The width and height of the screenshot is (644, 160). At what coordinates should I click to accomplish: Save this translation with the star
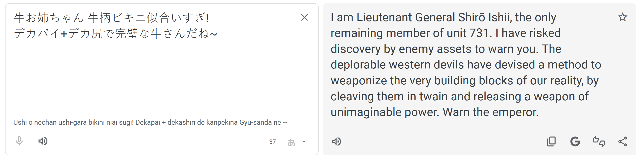click(x=622, y=17)
